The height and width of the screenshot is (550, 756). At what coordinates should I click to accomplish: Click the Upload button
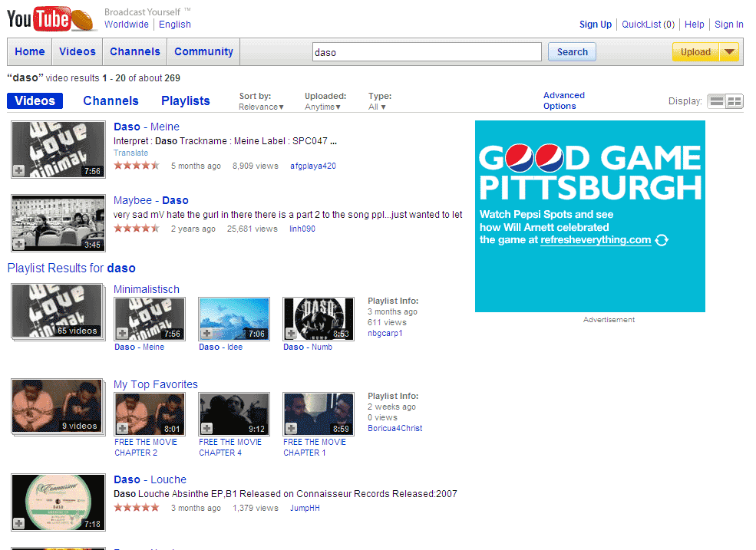tap(695, 51)
